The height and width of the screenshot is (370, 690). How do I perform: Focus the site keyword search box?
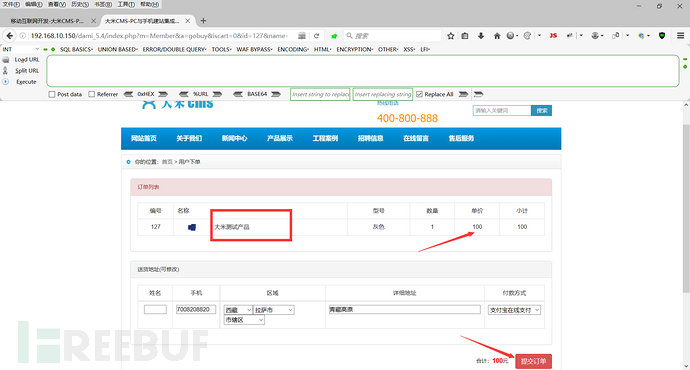pos(502,110)
